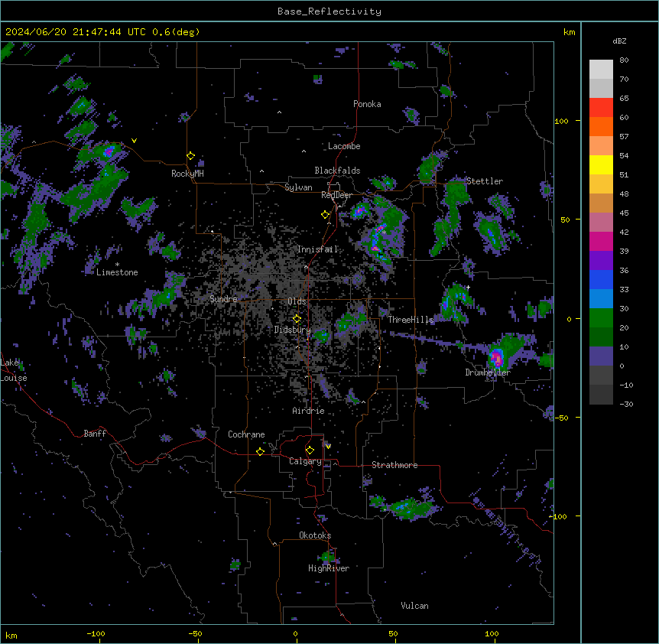Click the Ponoka city label
The image size is (659, 644).
click(x=367, y=104)
